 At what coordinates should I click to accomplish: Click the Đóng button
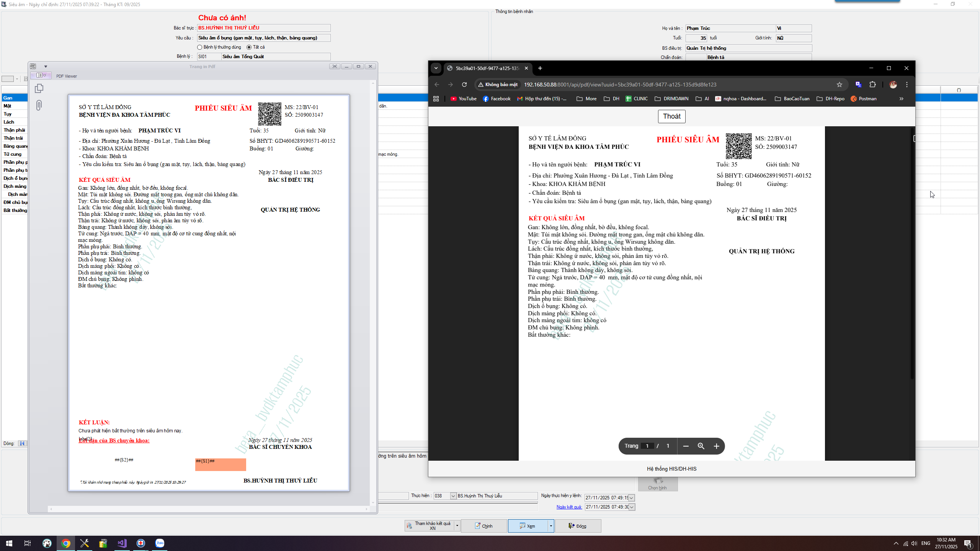click(x=578, y=526)
